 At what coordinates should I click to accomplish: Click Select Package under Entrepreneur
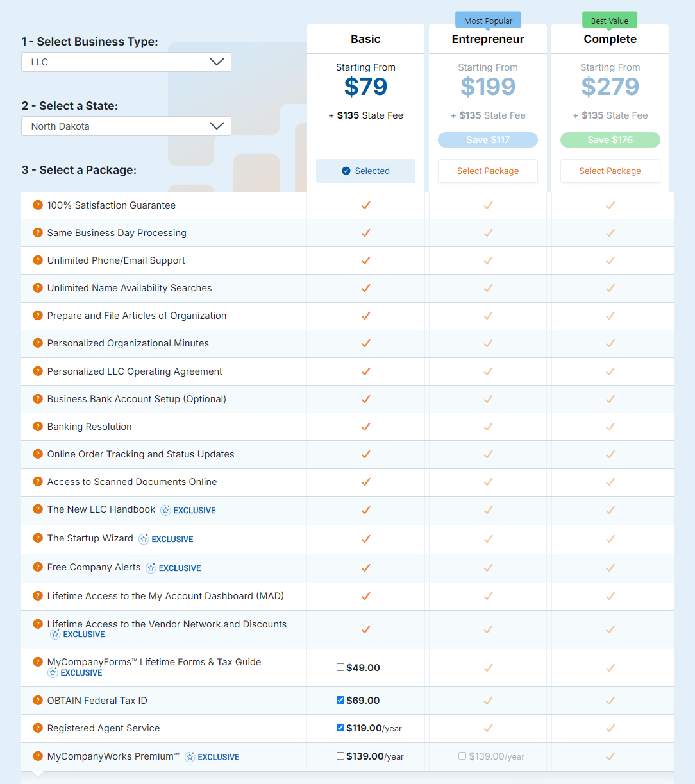click(488, 171)
